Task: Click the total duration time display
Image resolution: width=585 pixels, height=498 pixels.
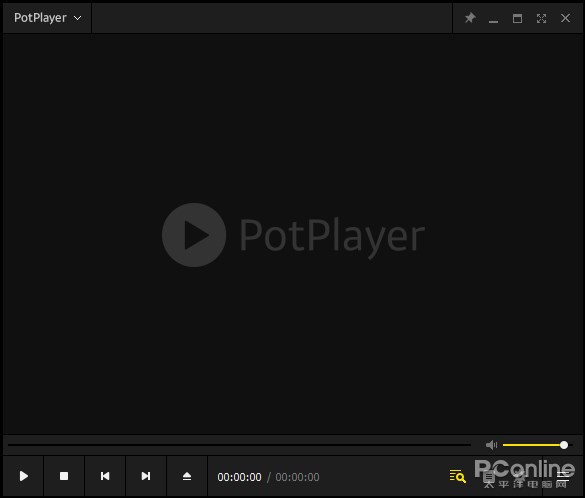Action: click(x=297, y=477)
